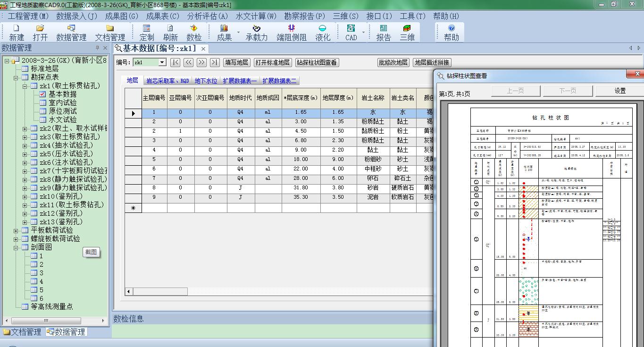Toggle the 基本数据 checkbox under zk1

(x=42, y=94)
